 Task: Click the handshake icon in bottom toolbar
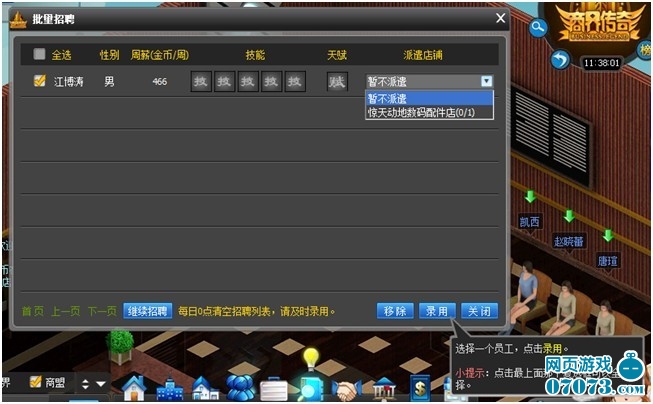(346, 388)
